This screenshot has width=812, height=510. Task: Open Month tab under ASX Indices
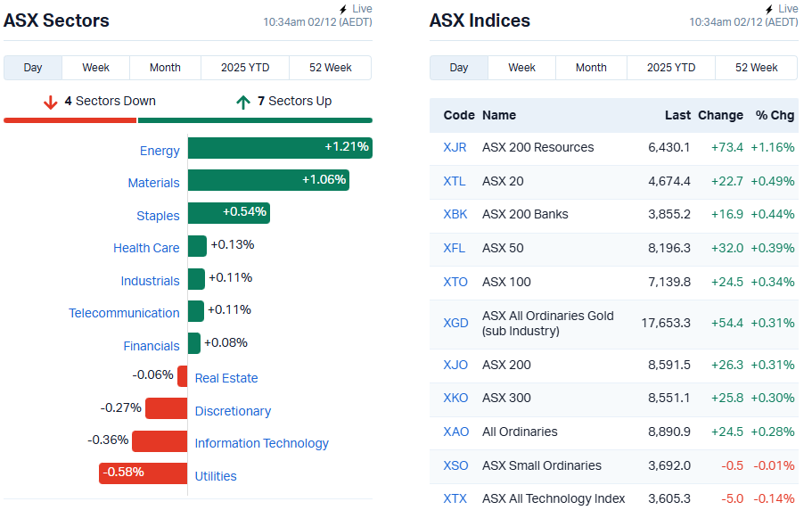[591, 68]
